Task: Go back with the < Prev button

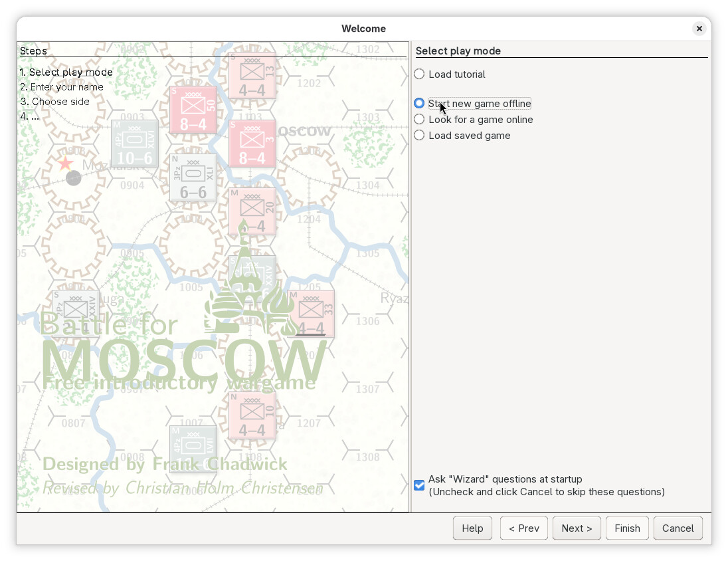Action: point(523,528)
